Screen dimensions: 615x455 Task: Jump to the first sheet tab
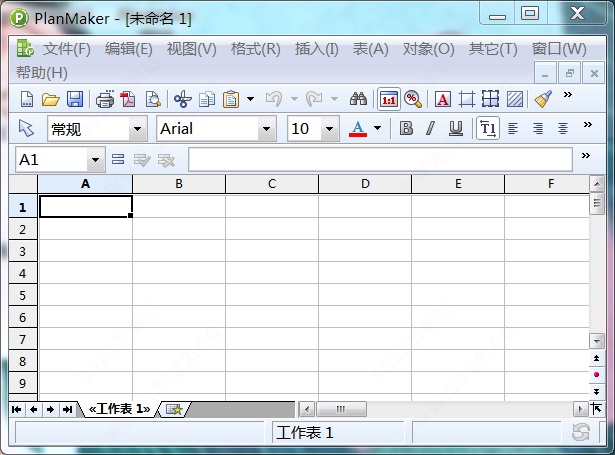(x=16, y=410)
